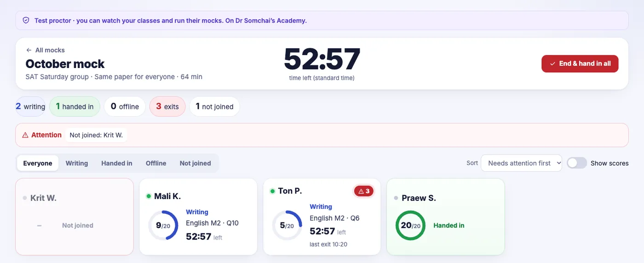
Task: Toggle the Show scores switch
Action: [x=577, y=163]
